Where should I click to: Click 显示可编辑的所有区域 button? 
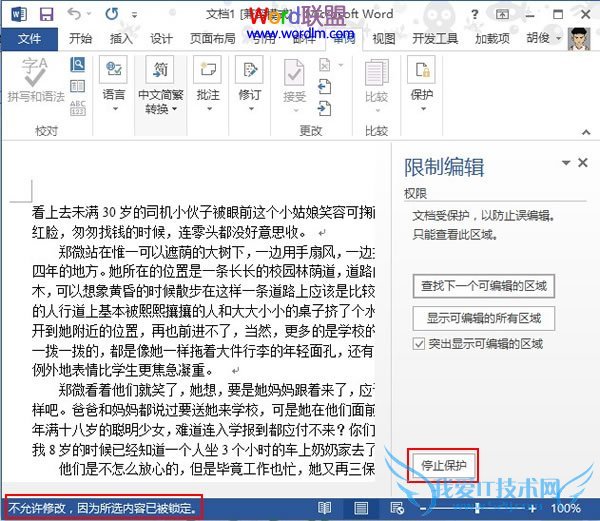(x=483, y=318)
